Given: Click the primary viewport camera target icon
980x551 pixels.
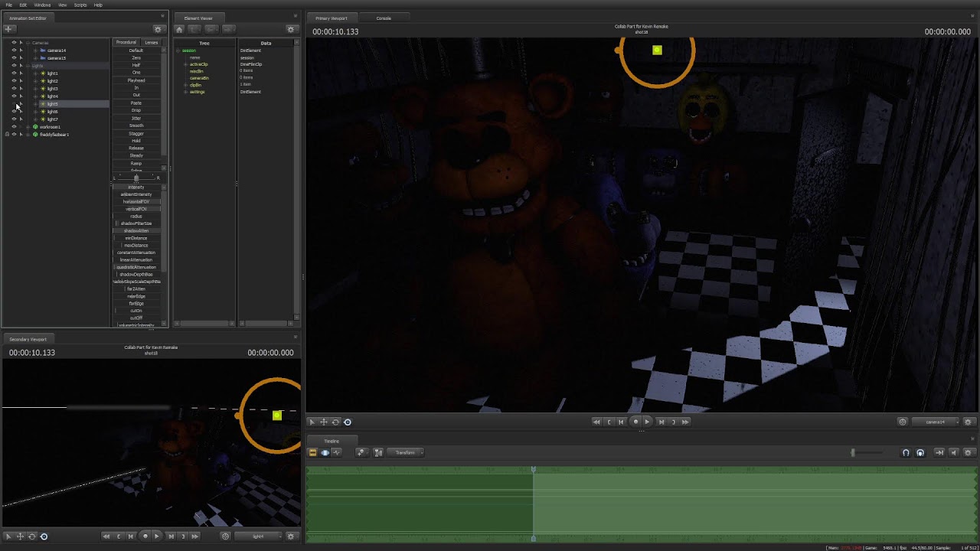Looking at the screenshot, I should (903, 422).
